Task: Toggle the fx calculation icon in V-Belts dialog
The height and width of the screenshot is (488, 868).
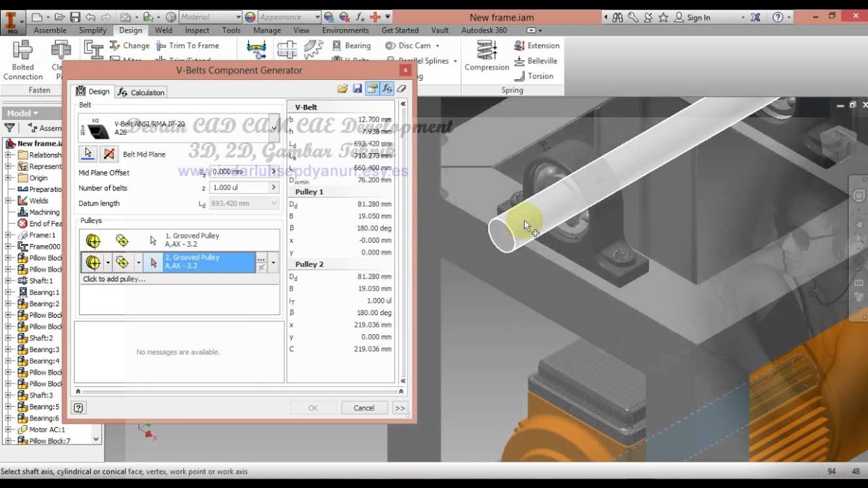Action: (387, 89)
